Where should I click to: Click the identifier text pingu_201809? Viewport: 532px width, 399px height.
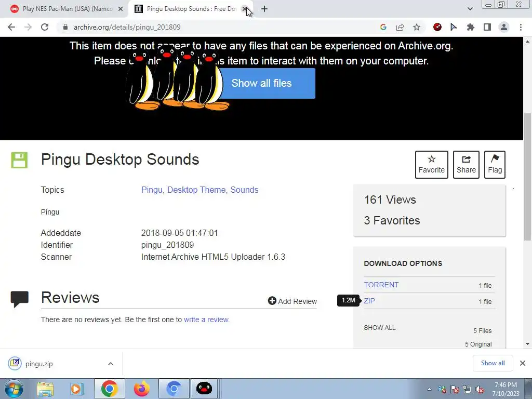[168, 245]
